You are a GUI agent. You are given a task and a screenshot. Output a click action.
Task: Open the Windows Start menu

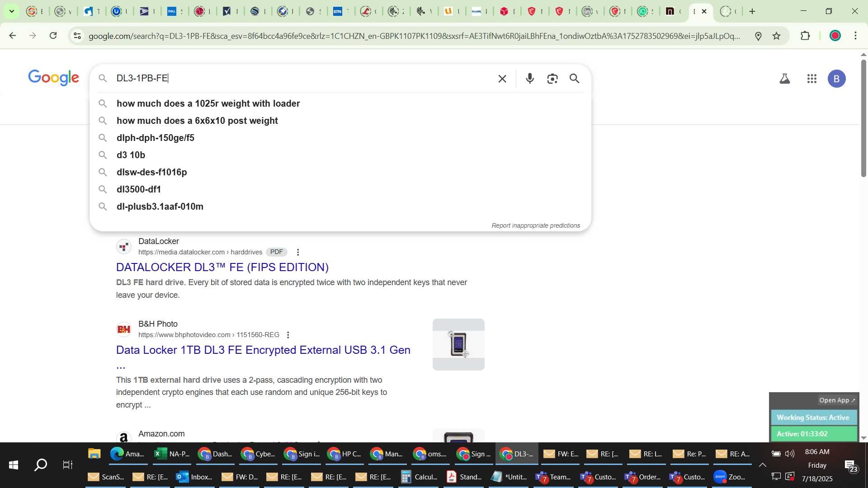13,465
